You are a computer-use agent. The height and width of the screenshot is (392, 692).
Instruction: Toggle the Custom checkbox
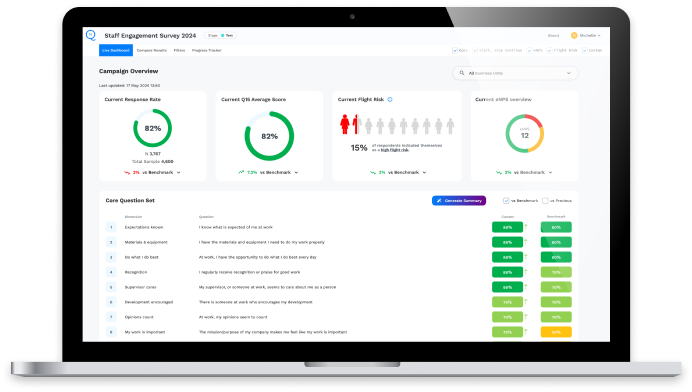coord(584,50)
